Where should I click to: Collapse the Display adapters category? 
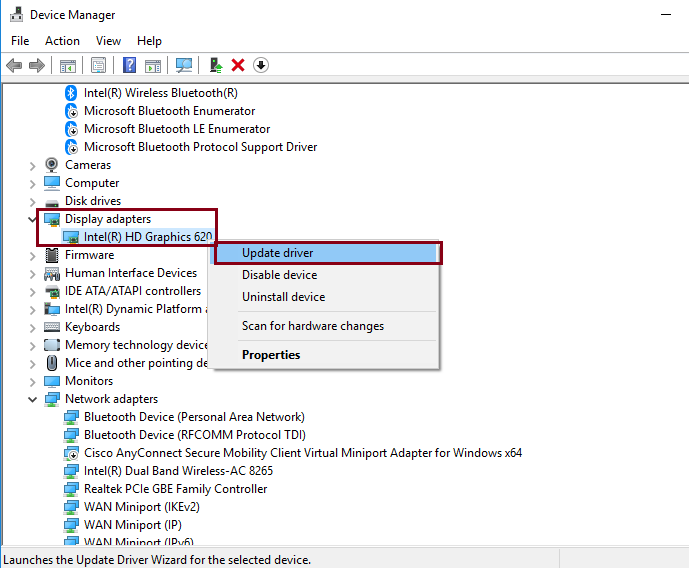click(34, 219)
